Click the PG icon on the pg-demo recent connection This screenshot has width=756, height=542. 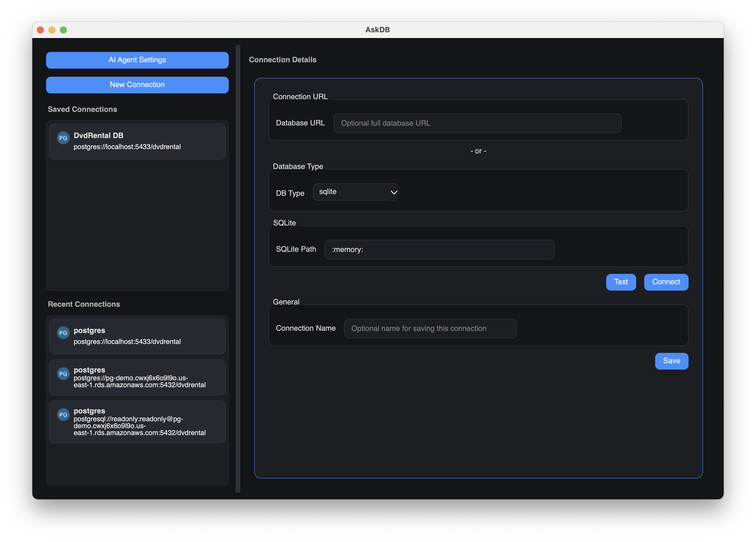pos(63,374)
